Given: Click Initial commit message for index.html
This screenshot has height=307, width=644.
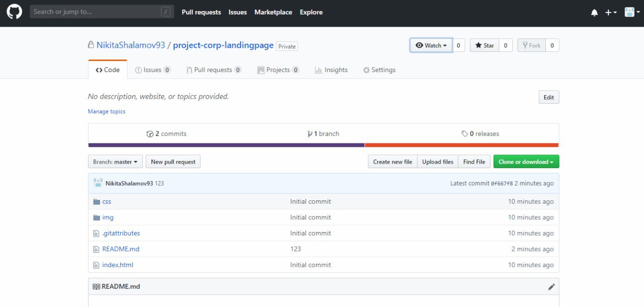Looking at the screenshot, I should pos(310,265).
